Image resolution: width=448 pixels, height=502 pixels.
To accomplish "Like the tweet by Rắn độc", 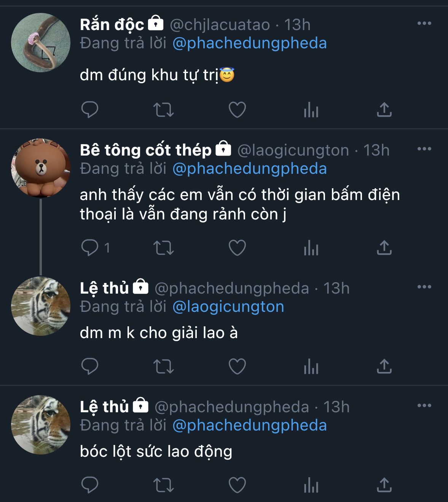I will click(237, 110).
